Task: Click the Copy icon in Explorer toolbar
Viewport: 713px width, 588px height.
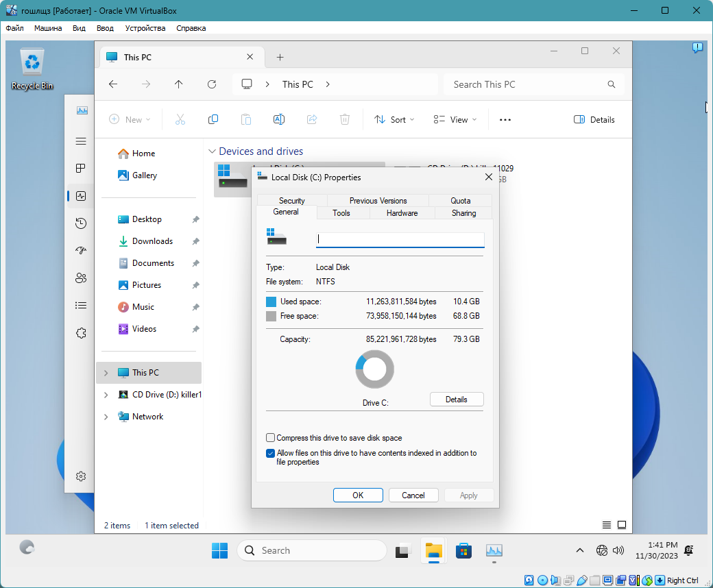Action: coord(213,119)
